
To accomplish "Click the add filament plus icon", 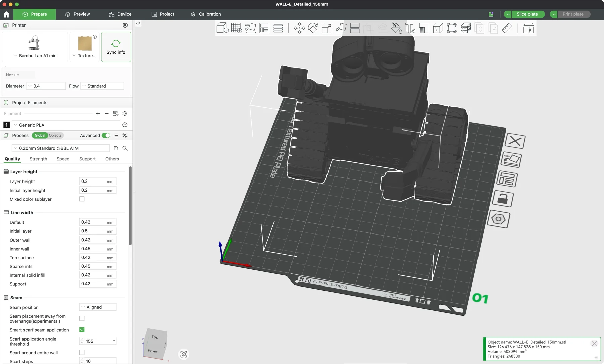I will (98, 114).
